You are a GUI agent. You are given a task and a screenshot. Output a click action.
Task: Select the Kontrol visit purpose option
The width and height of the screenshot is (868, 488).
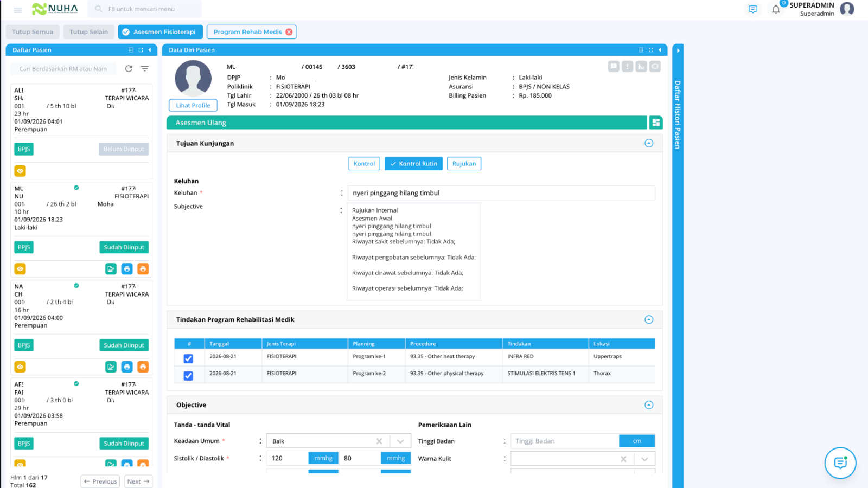364,164
